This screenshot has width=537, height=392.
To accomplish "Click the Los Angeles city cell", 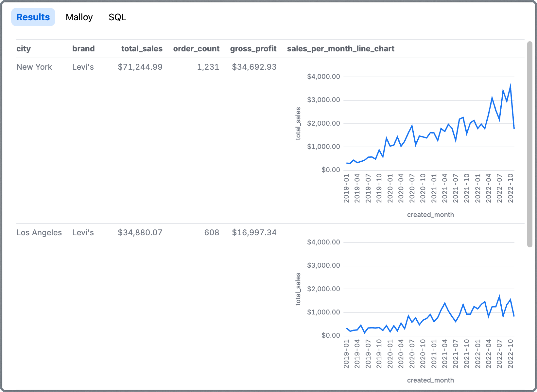I will click(x=39, y=233).
